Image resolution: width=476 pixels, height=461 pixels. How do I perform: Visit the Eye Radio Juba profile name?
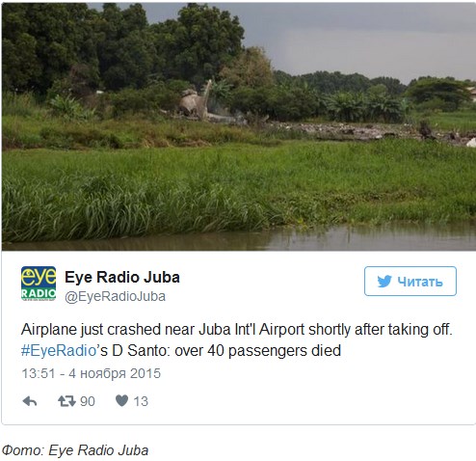click(122, 277)
